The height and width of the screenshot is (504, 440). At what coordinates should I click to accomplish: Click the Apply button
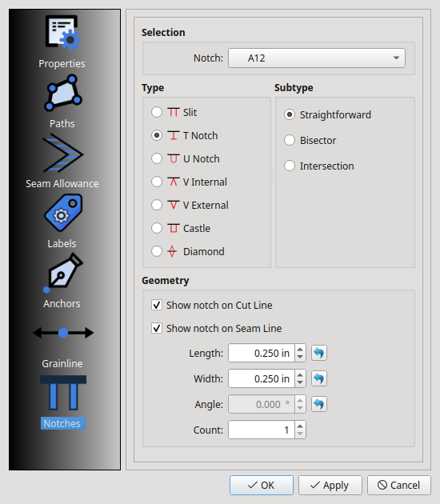tap(330, 485)
